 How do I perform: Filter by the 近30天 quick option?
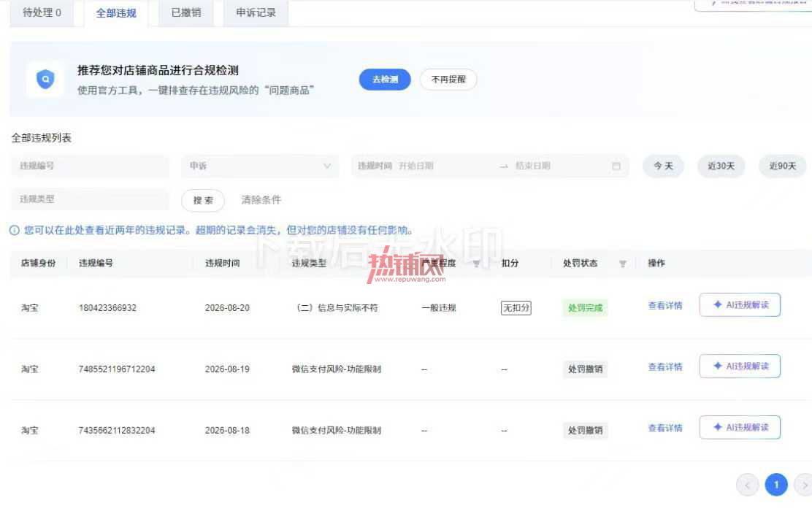(x=721, y=166)
